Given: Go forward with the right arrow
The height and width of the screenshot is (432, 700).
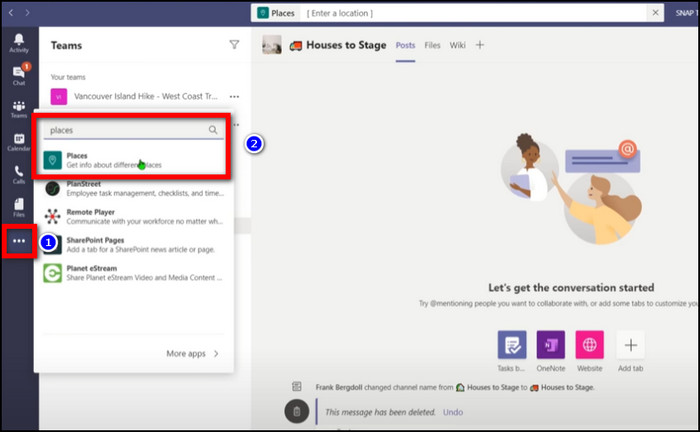Looking at the screenshot, I should [27, 13].
